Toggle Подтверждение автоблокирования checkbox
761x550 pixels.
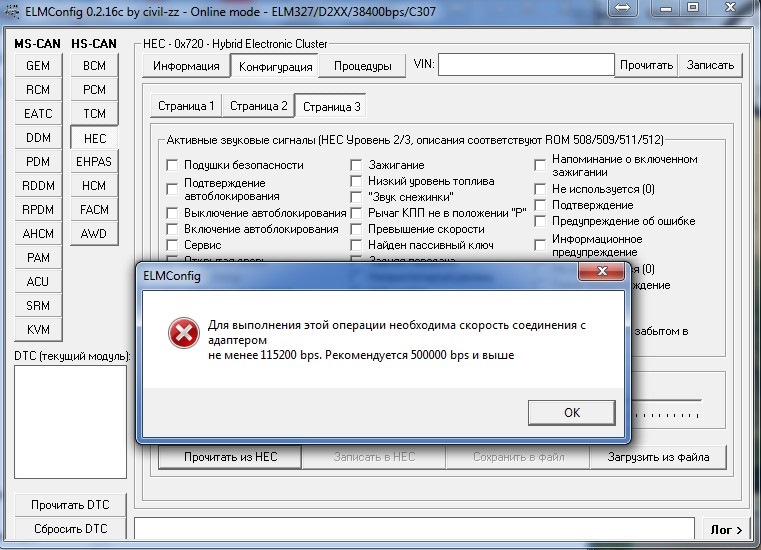172,189
